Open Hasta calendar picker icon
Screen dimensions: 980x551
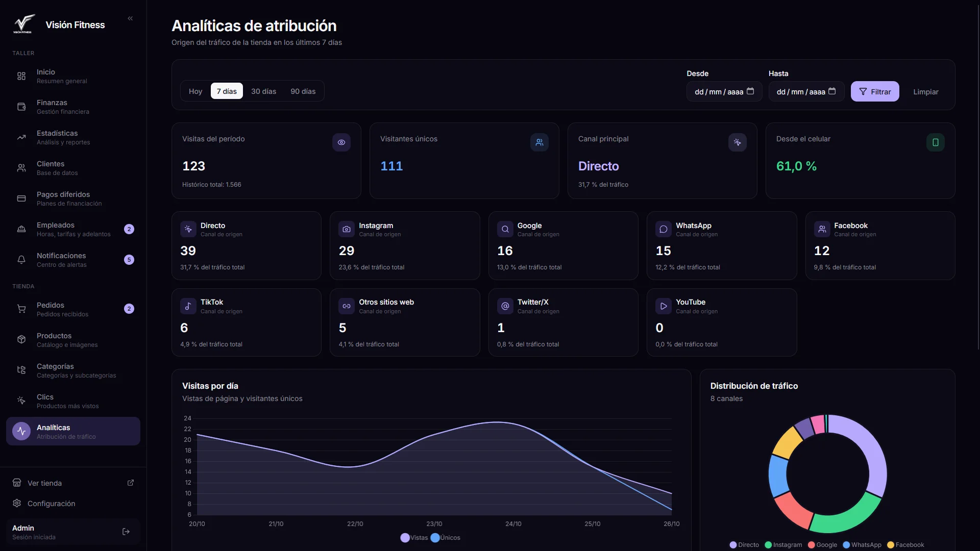(x=832, y=91)
